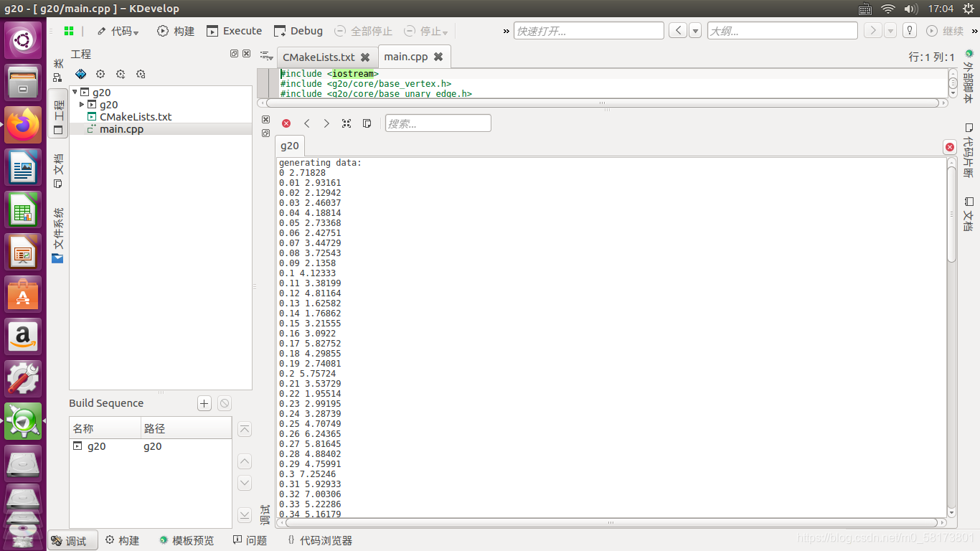The height and width of the screenshot is (551, 980).
Task: Click the move-up arrow in Build Sequence
Action: (245, 462)
